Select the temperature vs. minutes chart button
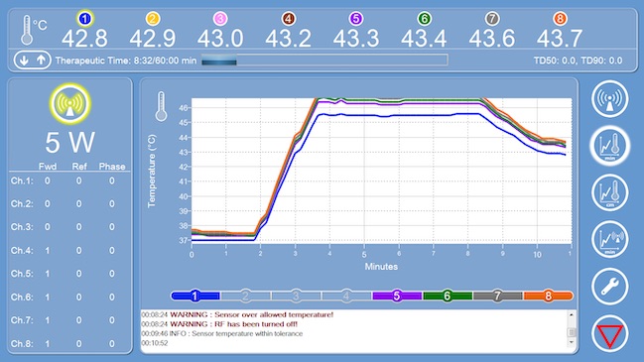Image resolution: width=644 pixels, height=362 pixels. [x=610, y=146]
